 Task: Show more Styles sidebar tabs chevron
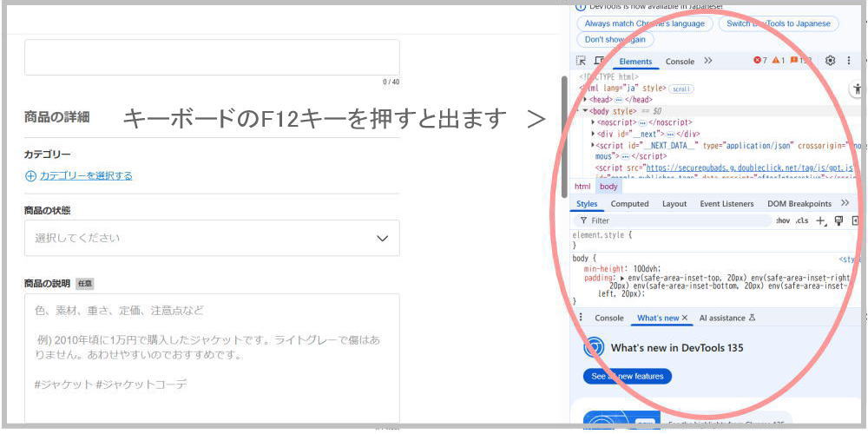(845, 203)
